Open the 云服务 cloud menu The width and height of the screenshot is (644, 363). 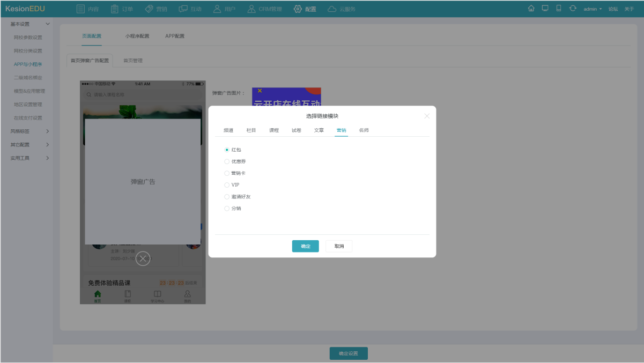[341, 9]
